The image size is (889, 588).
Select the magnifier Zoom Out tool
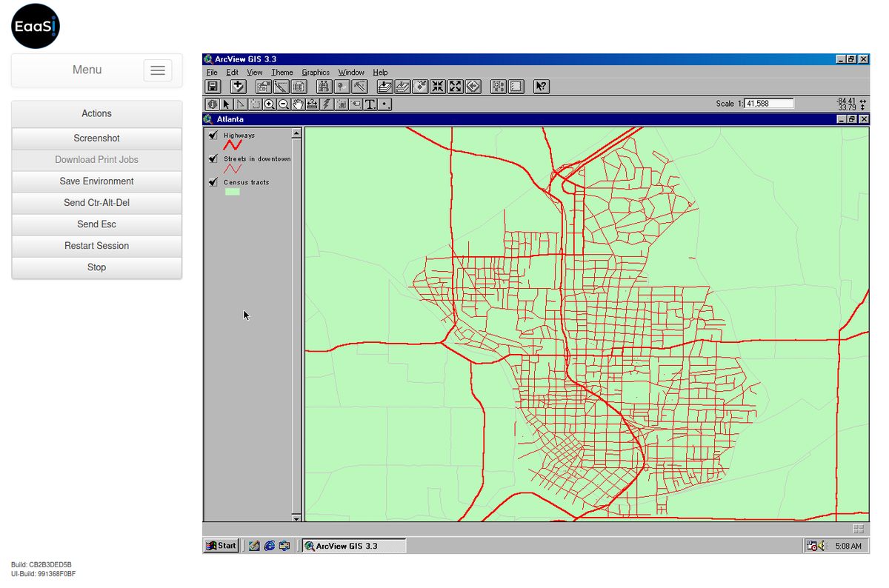pos(283,104)
